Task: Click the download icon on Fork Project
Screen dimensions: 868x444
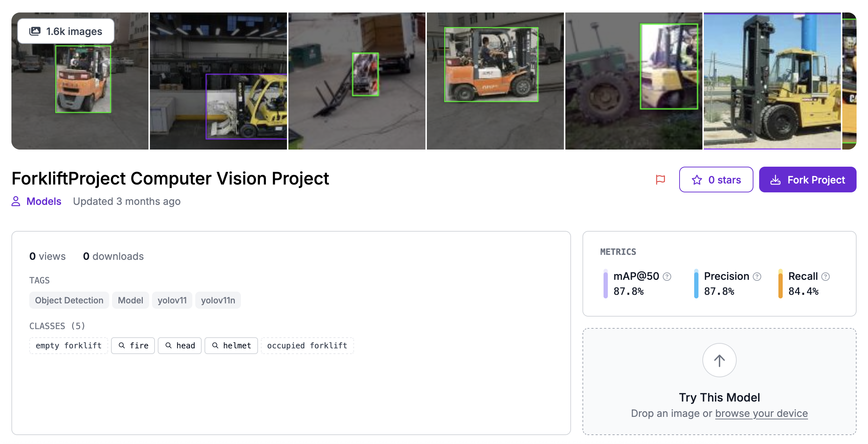Action: point(775,180)
